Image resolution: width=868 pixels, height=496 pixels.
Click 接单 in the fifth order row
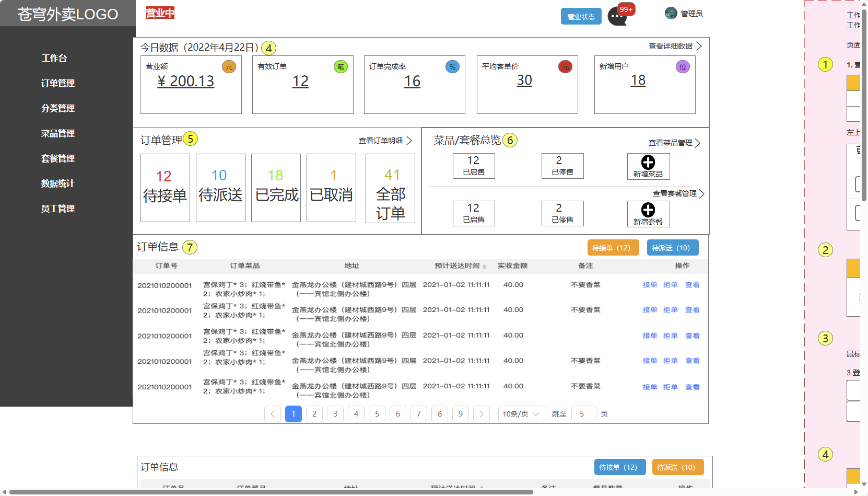click(650, 387)
